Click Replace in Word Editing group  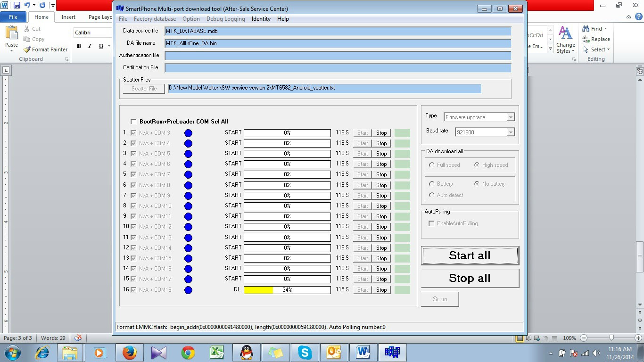point(596,39)
